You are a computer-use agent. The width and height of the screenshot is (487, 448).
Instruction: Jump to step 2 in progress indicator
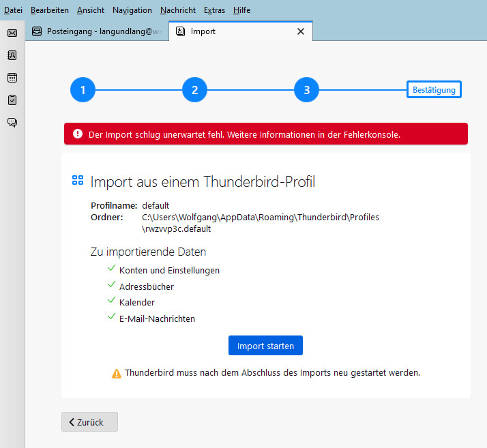click(194, 90)
